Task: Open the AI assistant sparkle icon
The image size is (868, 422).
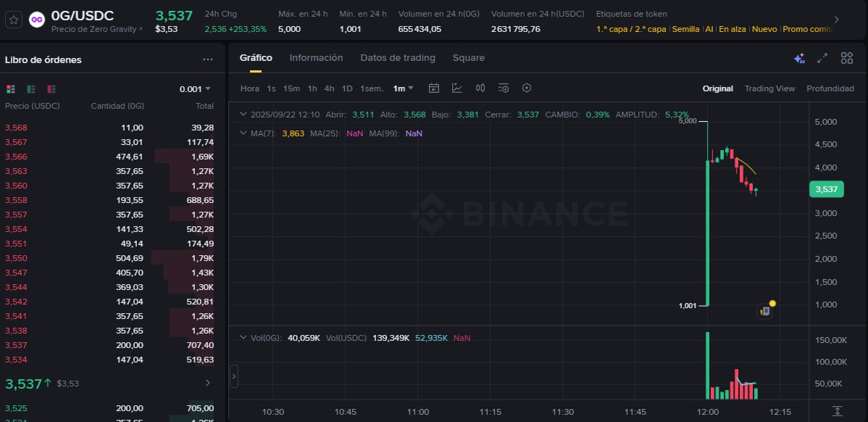Action: pyautogui.click(x=798, y=58)
